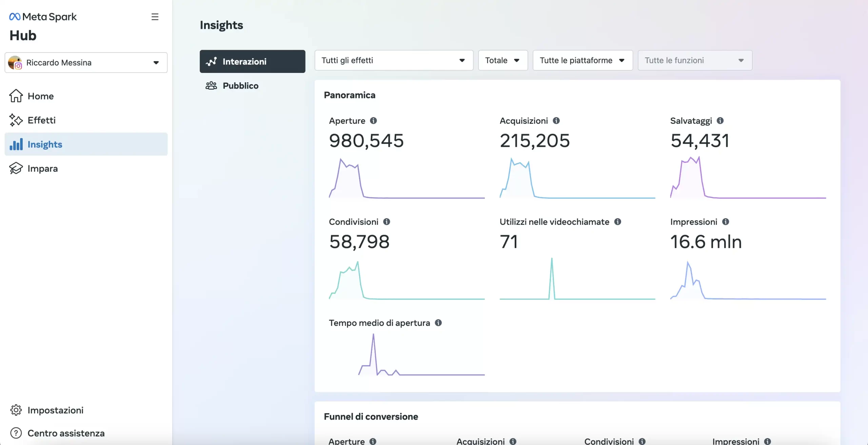Image resolution: width=868 pixels, height=445 pixels.
Task: Open info for Utilizzi nelle videochiamate
Action: 617,222
